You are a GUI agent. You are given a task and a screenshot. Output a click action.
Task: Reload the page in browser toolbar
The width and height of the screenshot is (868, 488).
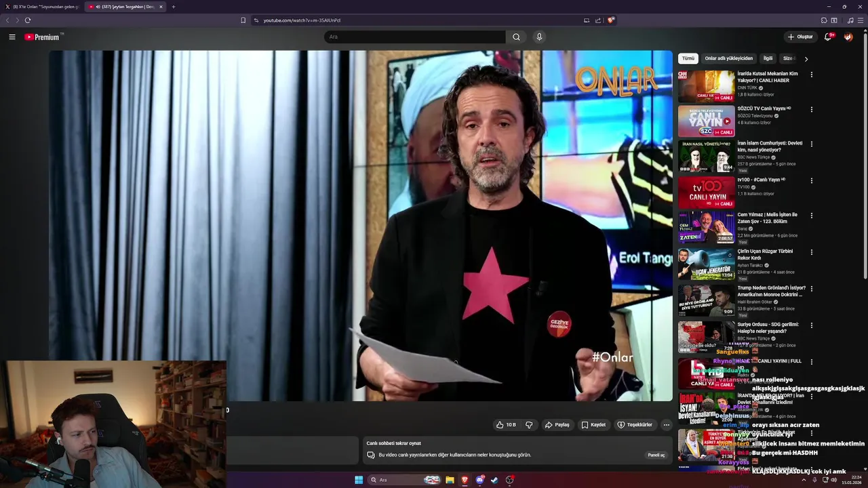coord(27,20)
